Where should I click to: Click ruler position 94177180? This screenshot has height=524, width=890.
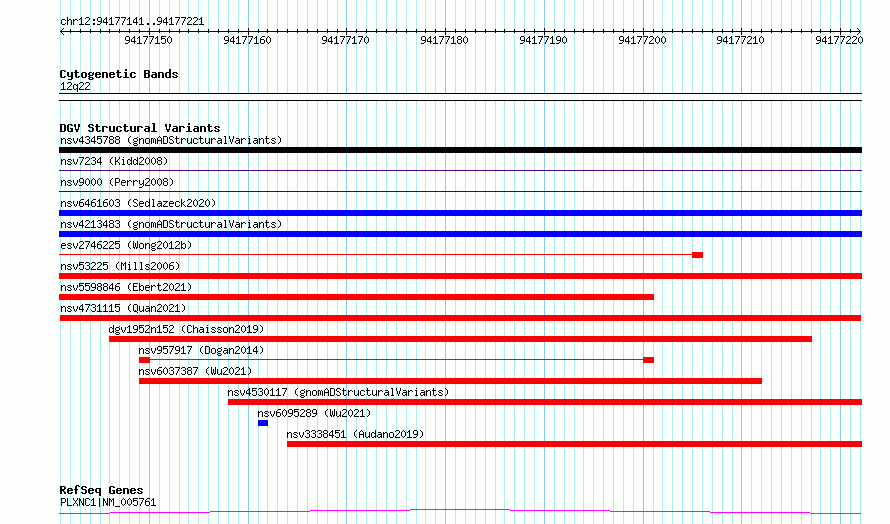coord(444,40)
